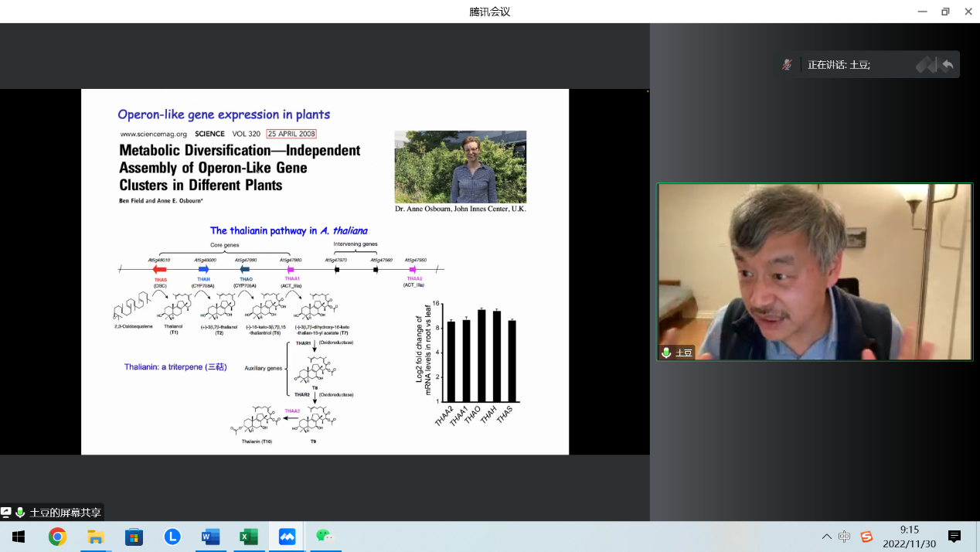
Task: Show hidden system tray icons
Action: click(x=826, y=537)
